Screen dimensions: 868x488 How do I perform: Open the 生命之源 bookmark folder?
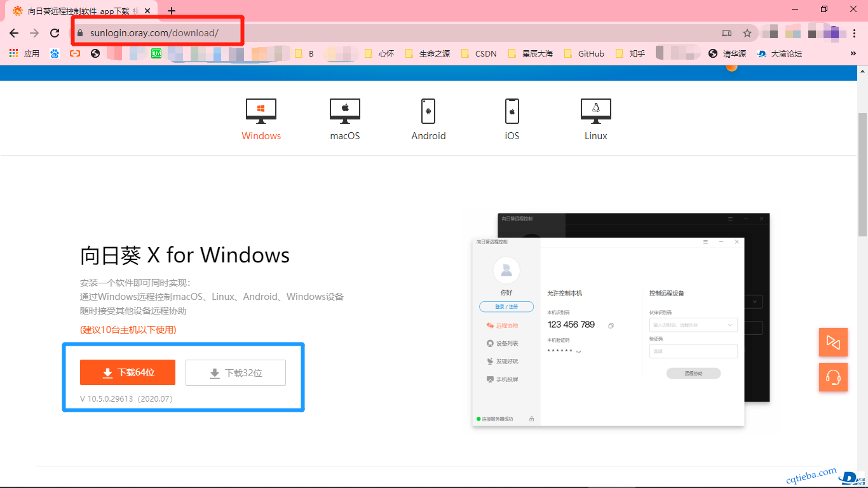coord(428,54)
